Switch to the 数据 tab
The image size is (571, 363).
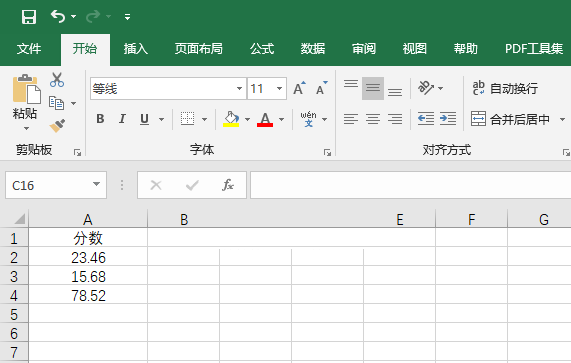[313, 48]
